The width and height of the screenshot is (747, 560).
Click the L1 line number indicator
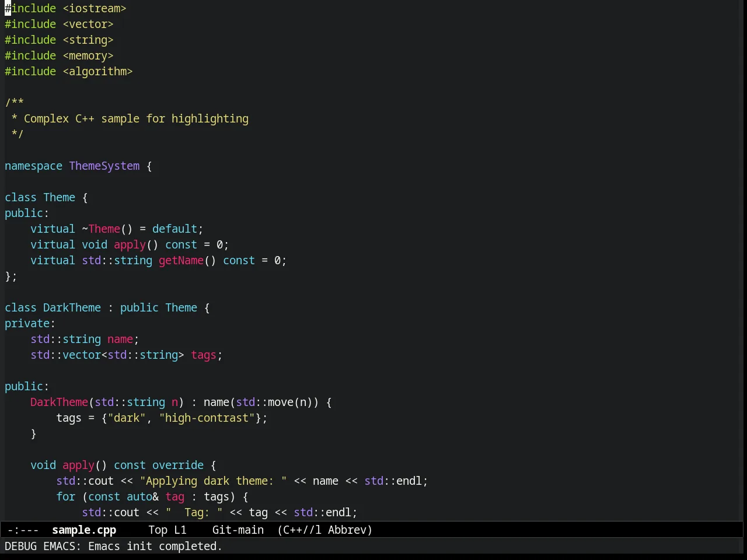[180, 530]
